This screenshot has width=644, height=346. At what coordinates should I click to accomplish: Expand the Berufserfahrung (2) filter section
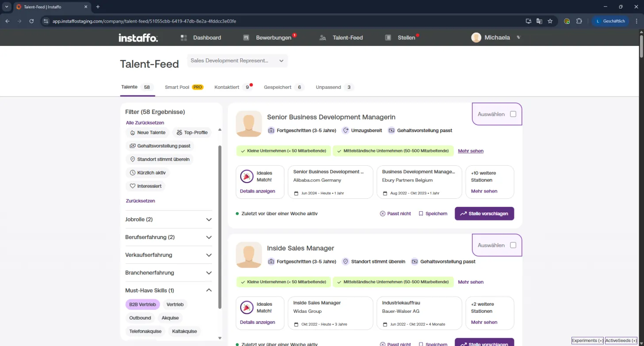click(169, 237)
